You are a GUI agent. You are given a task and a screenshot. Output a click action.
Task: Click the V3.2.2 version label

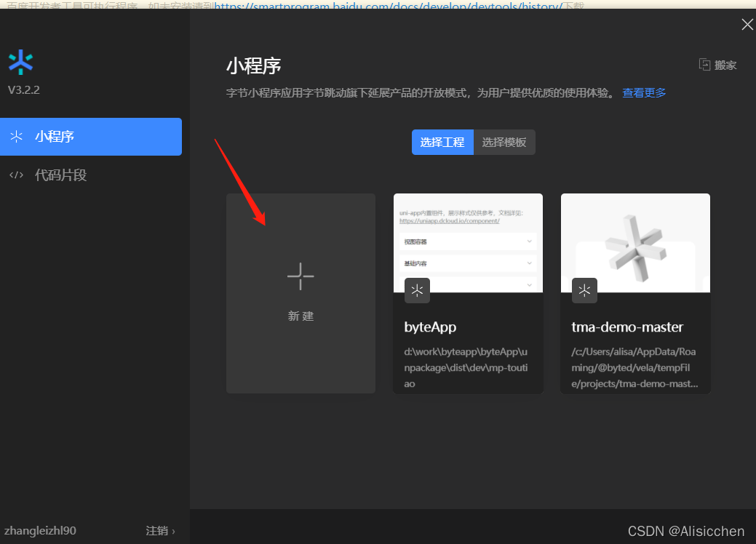pyautogui.click(x=23, y=90)
